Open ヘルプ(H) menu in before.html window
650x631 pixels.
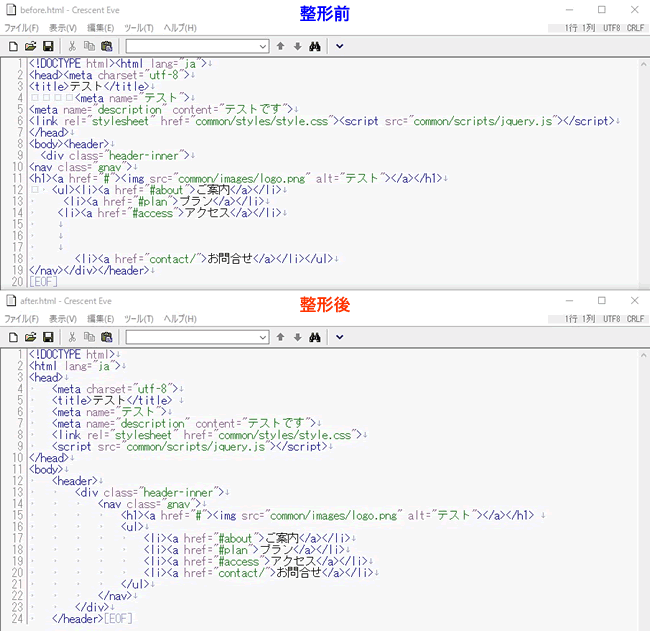click(x=180, y=28)
